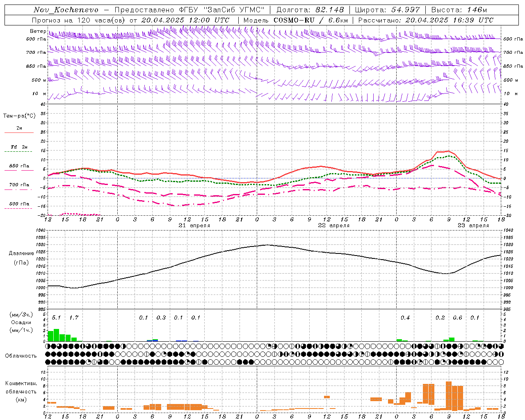Click the "Тем-ра(°C)" axis title
This screenshot has height=420, width=525.
[x=19, y=116]
